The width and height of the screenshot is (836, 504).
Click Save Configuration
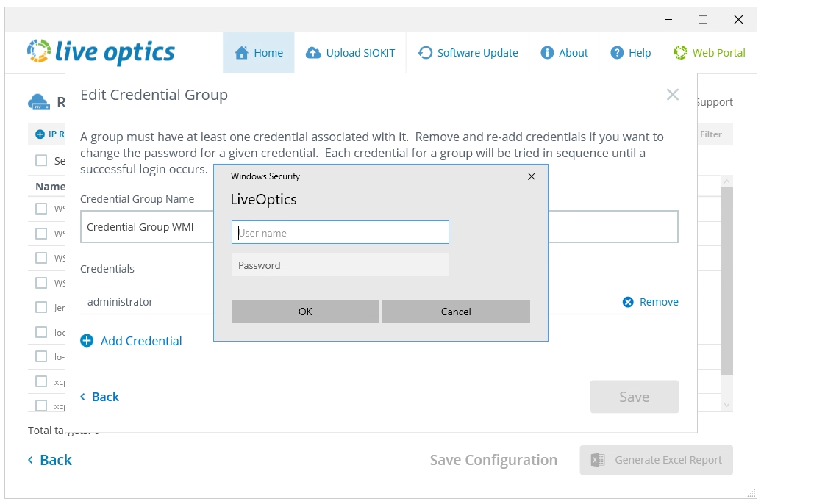(493, 460)
